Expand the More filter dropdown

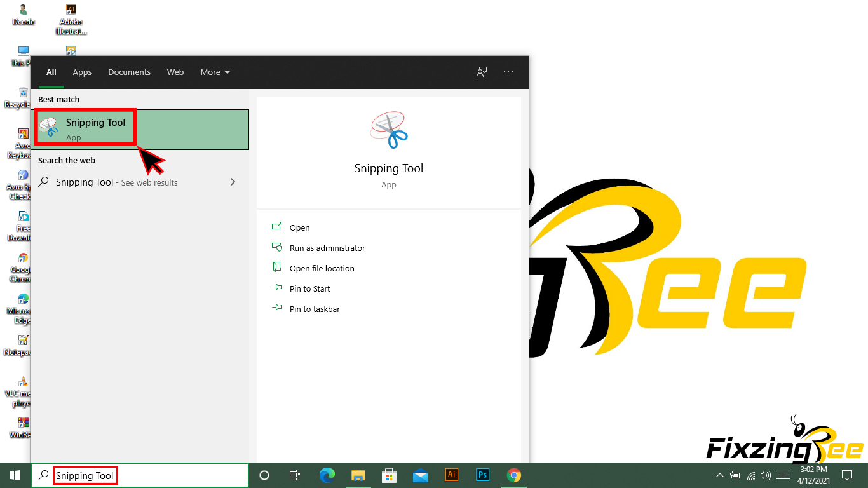pyautogui.click(x=215, y=72)
